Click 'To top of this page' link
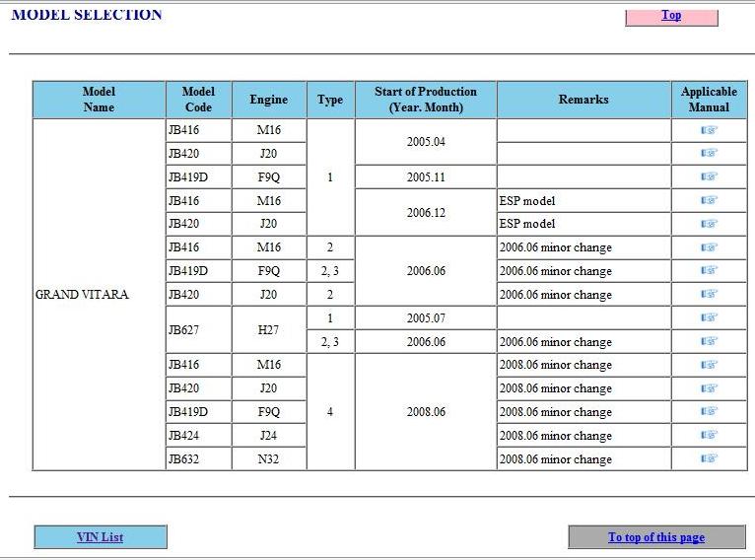 pos(656,537)
